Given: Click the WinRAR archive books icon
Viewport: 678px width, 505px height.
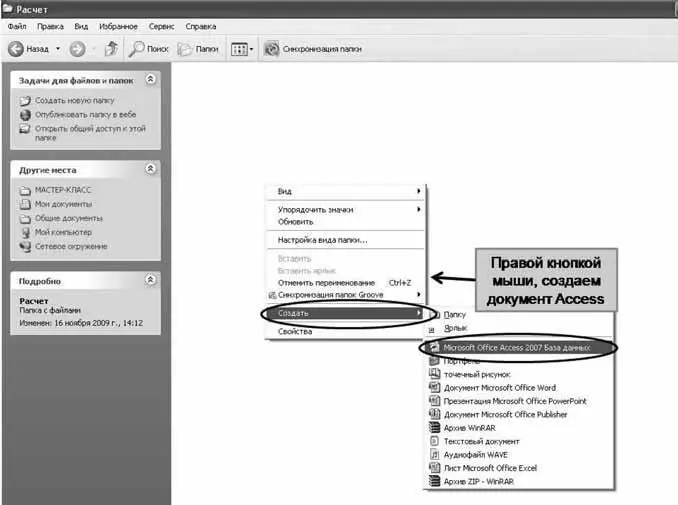Looking at the screenshot, I should point(434,428).
